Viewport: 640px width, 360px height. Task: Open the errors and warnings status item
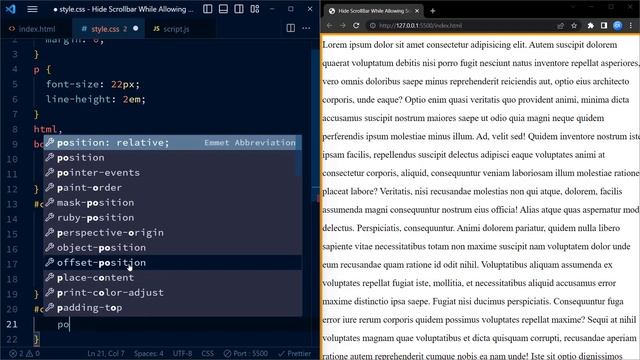tap(24, 353)
